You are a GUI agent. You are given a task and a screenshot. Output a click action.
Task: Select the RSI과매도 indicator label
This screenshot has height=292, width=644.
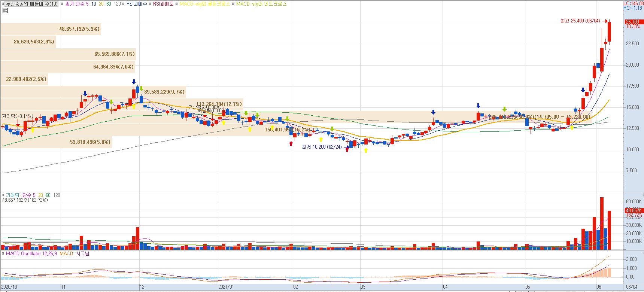pos(163,4)
